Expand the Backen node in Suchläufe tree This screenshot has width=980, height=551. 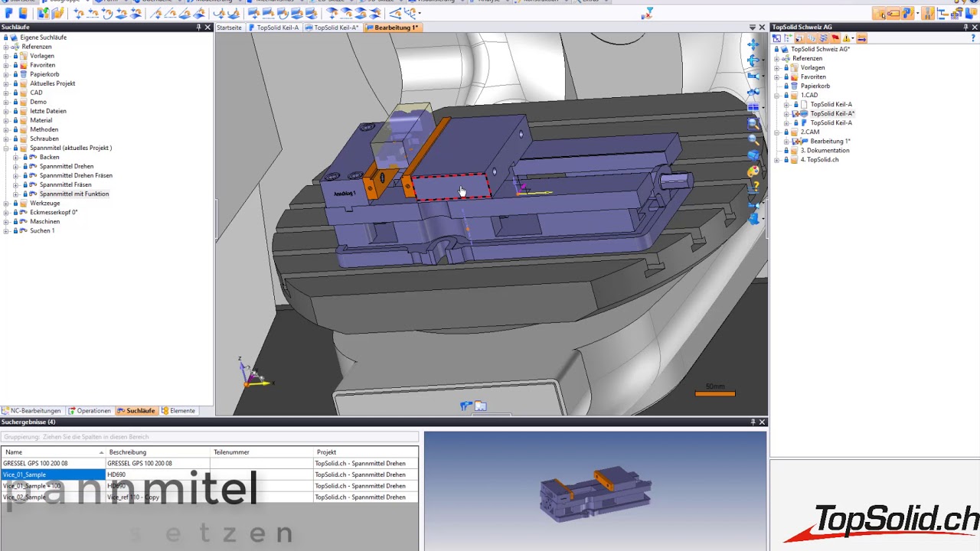15,157
